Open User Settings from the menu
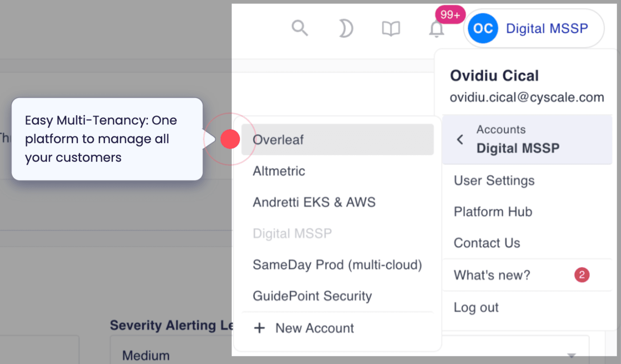Viewport: 621px width, 364px height. click(494, 181)
